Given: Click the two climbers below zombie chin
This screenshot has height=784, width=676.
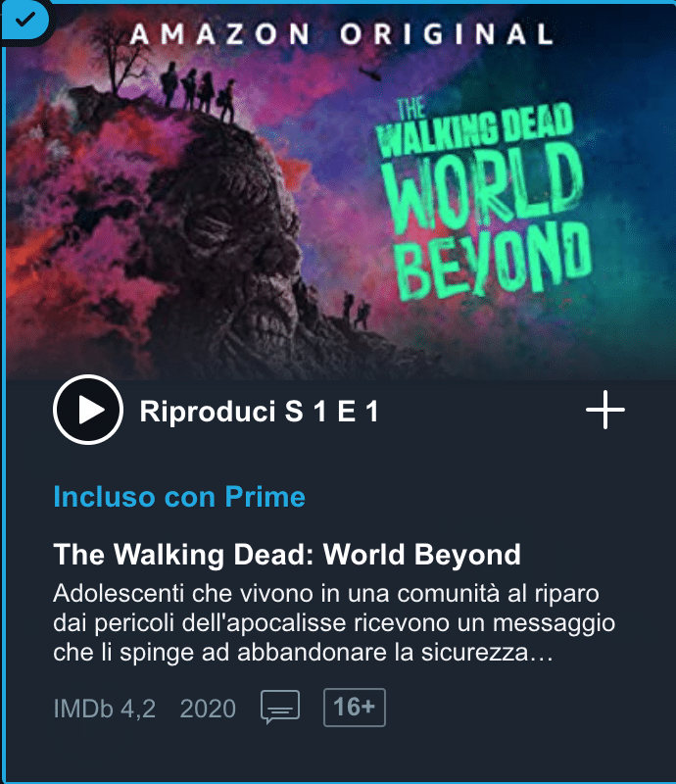Looking at the screenshot, I should click(356, 310).
